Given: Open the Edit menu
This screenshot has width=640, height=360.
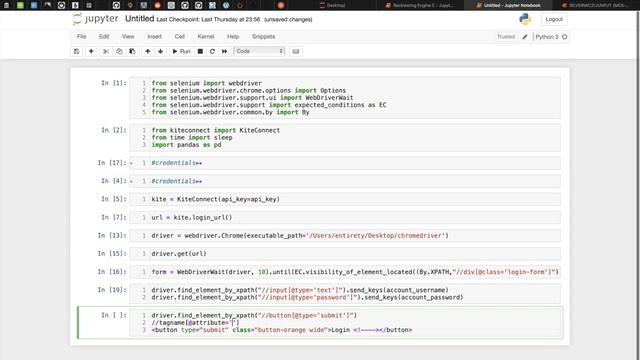Looking at the screenshot, I should [x=104, y=37].
